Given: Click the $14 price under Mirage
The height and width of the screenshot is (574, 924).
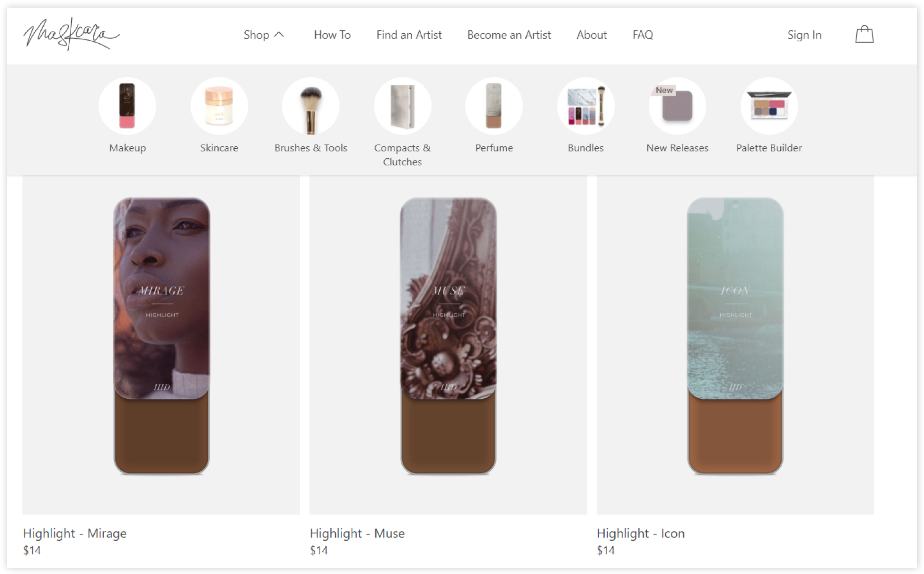Looking at the screenshot, I should pyautogui.click(x=32, y=550).
